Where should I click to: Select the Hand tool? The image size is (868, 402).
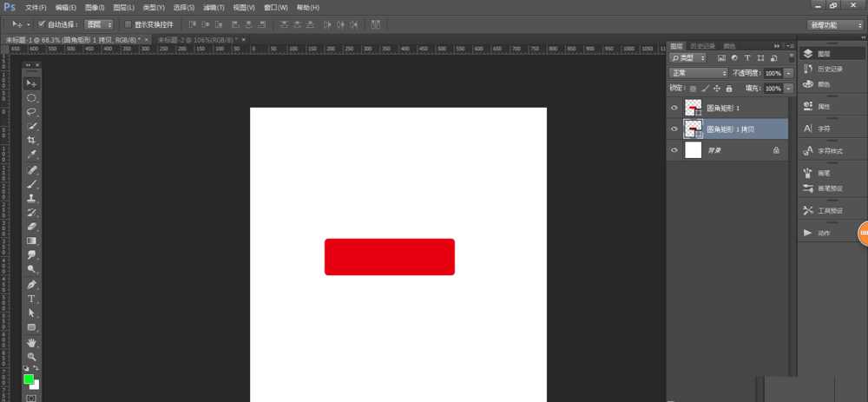pyautogui.click(x=31, y=342)
